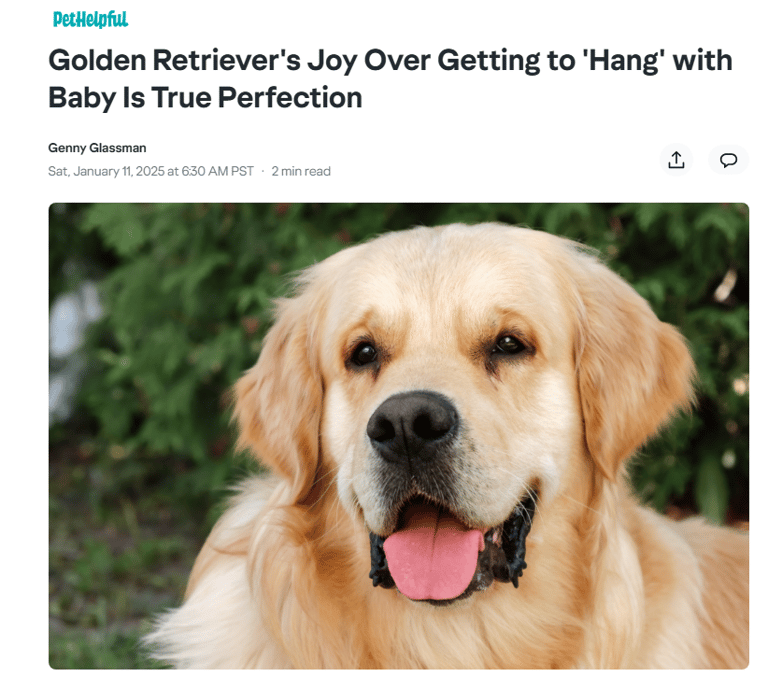768x677 pixels.
Task: Click 'PST' timezone in the timestamp
Action: 242,171
